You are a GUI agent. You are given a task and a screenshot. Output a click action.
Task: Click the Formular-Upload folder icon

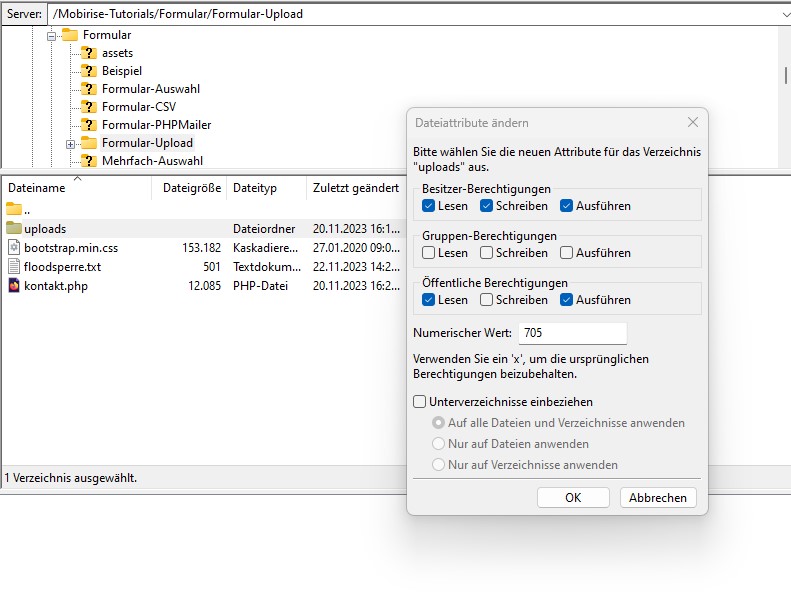89,143
